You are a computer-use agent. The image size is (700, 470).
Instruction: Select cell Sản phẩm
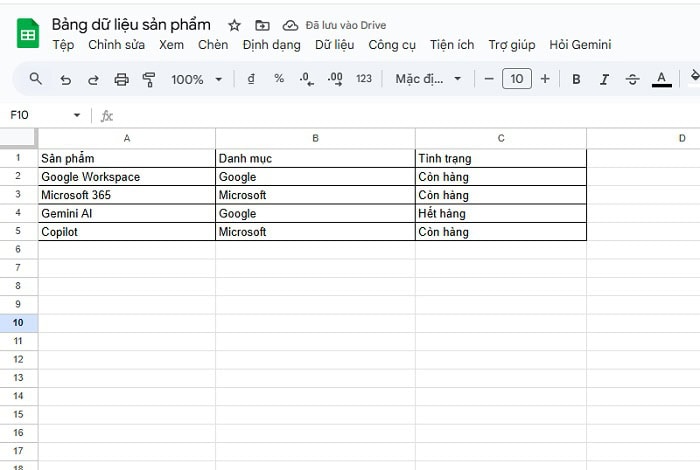coord(127,158)
